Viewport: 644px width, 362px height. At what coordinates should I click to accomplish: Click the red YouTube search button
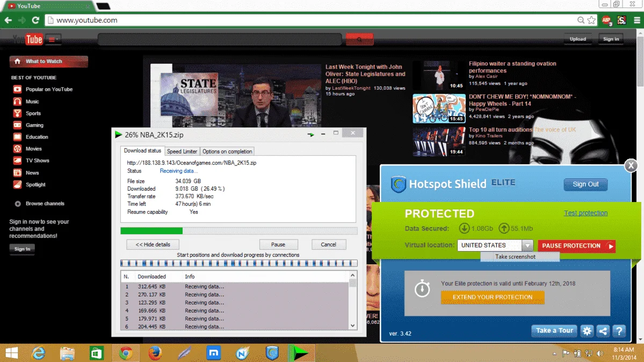tap(359, 39)
